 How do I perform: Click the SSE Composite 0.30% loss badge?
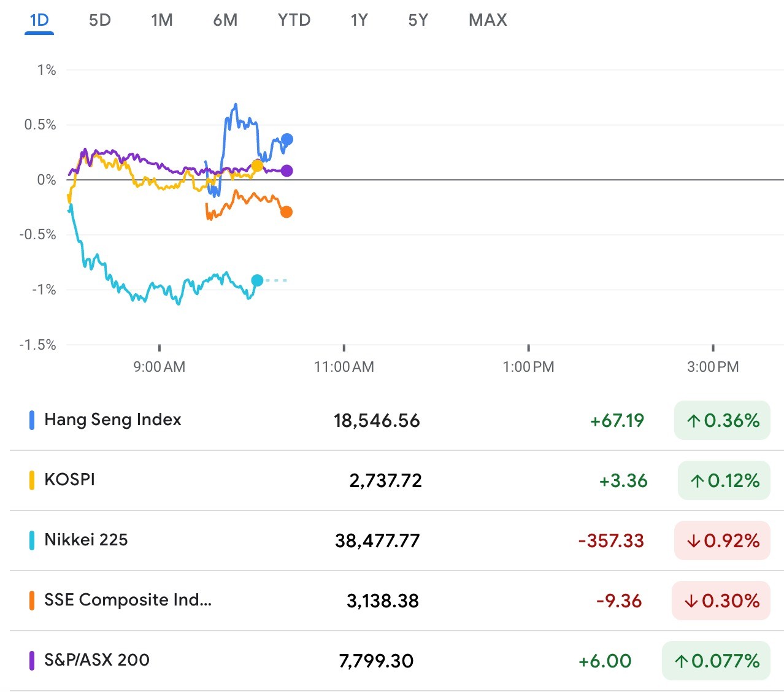[x=721, y=601]
